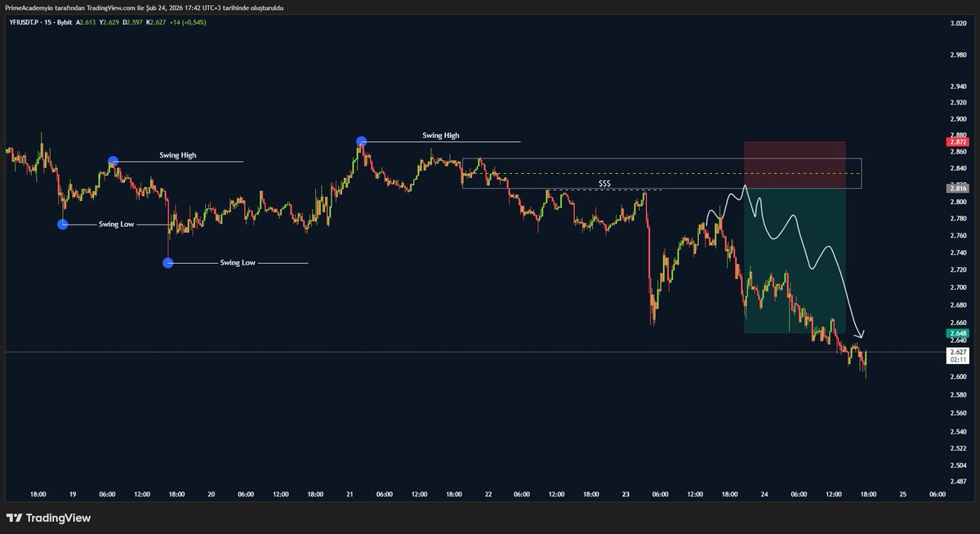
Task: Click the PrimeAcademyio TradingView.com attribution text
Action: [145, 7]
